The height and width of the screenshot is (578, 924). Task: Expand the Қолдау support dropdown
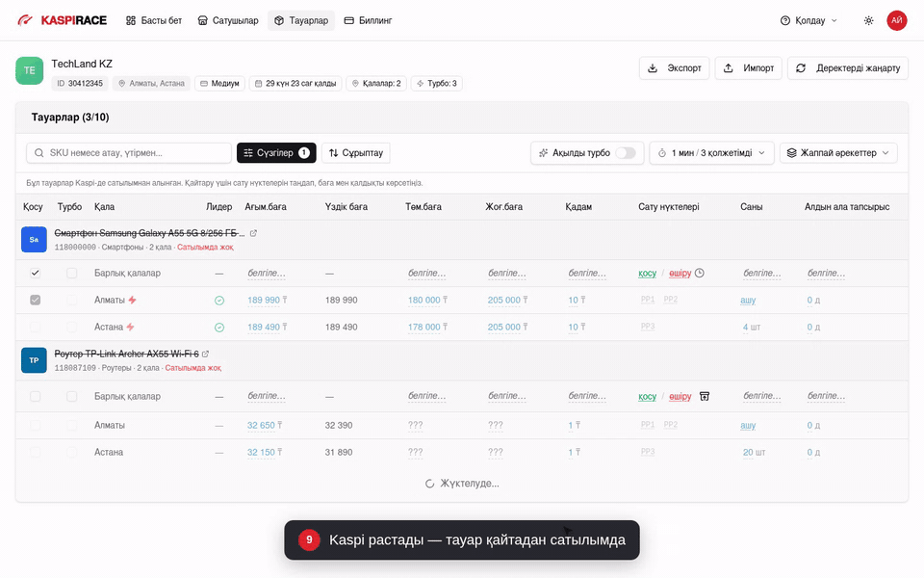pos(808,20)
